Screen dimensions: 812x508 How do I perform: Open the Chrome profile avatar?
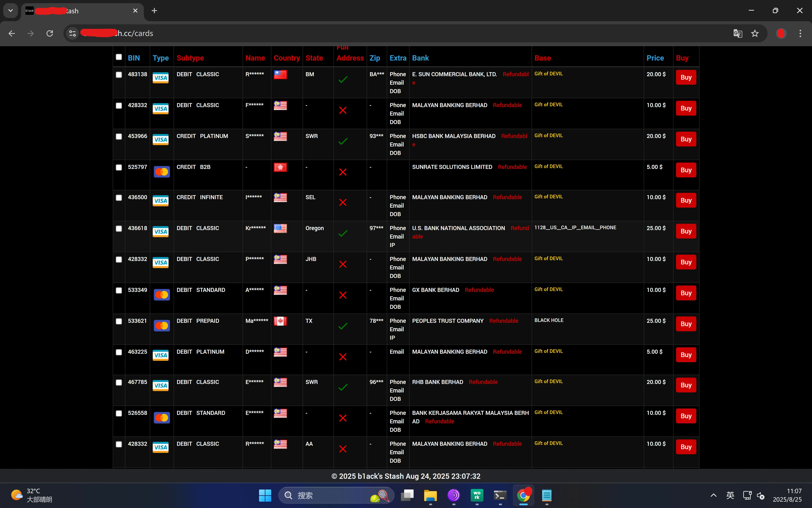point(781,33)
